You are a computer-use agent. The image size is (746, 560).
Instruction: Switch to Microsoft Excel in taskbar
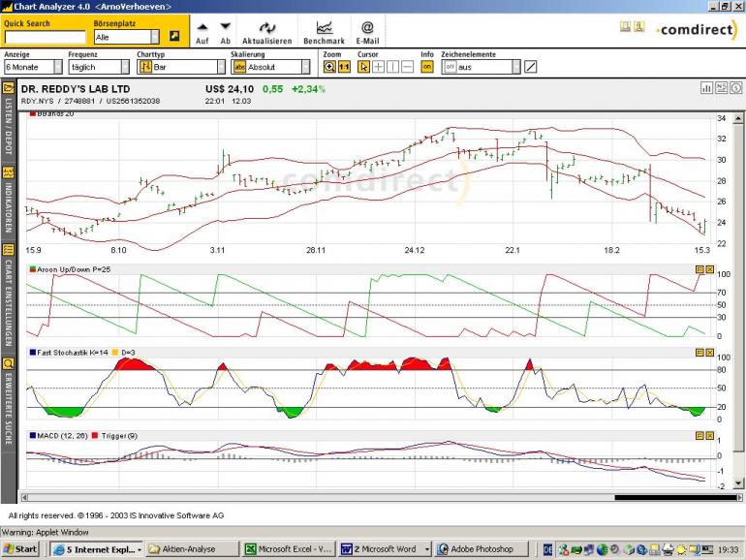[288, 549]
